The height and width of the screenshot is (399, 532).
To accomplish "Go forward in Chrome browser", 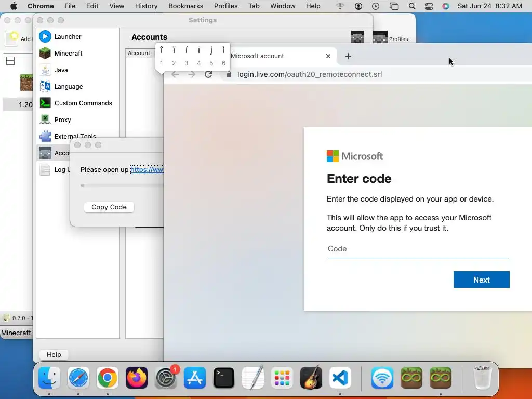I will click(192, 74).
